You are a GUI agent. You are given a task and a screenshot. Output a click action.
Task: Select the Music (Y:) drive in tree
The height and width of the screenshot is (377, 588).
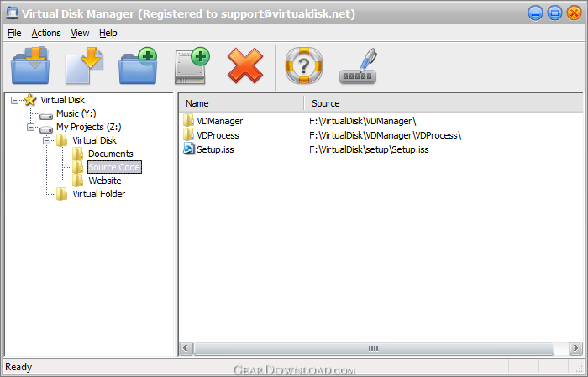point(76,113)
